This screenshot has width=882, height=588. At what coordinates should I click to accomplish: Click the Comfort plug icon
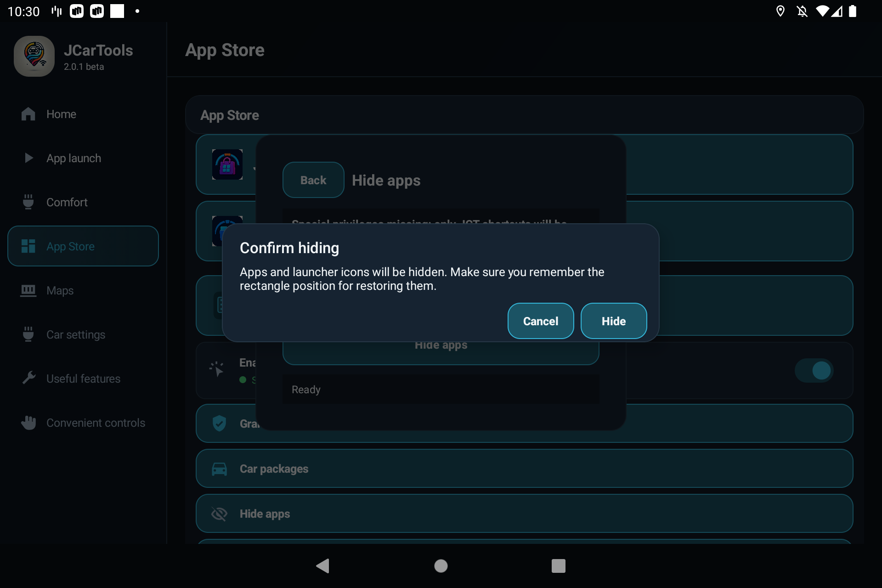pyautogui.click(x=28, y=202)
